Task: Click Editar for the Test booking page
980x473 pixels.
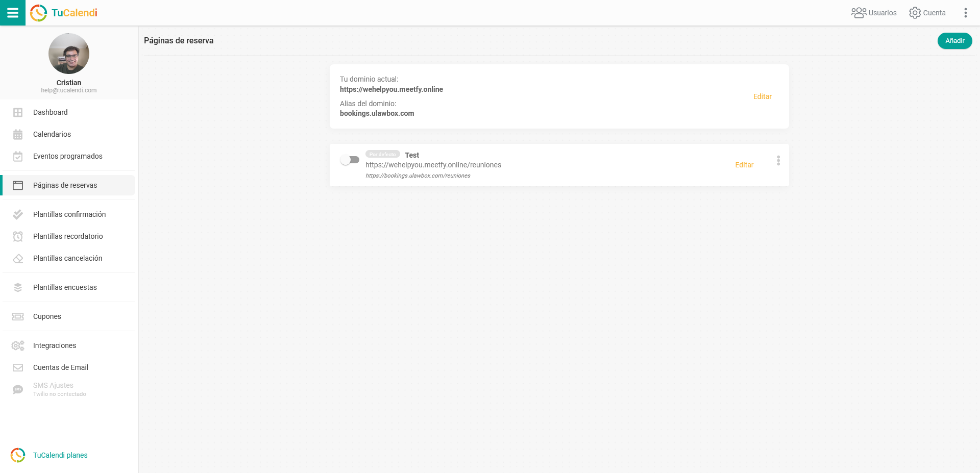Action: tap(744, 165)
